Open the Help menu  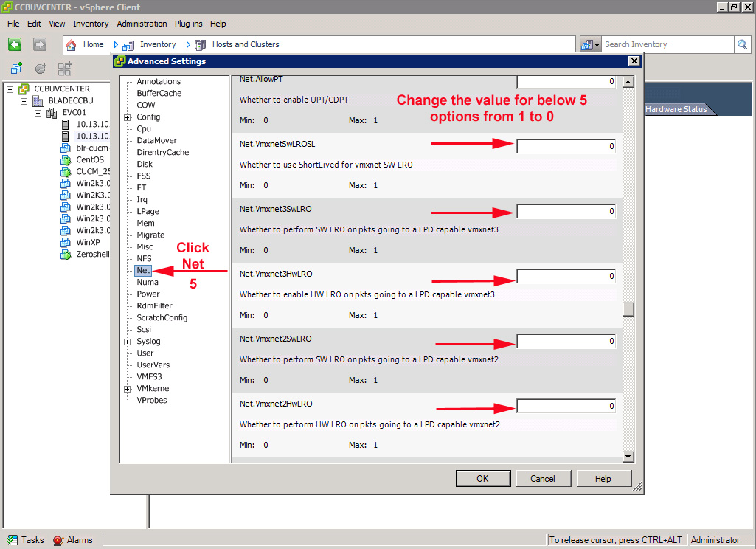218,24
